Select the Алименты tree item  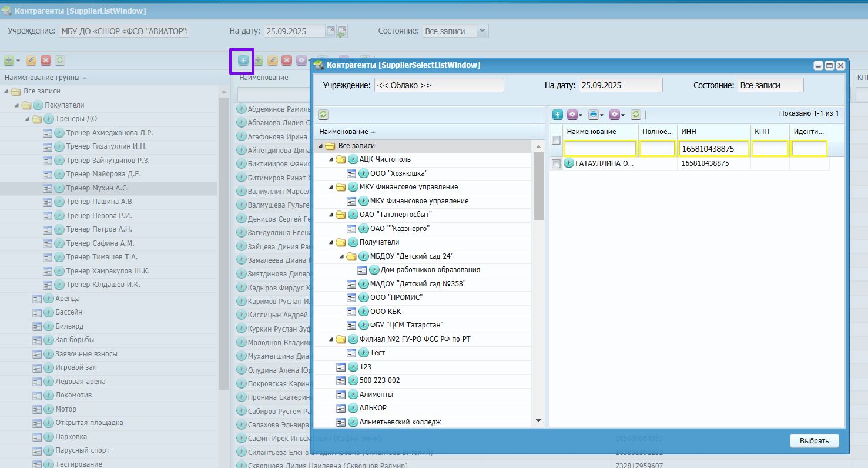pos(376,395)
